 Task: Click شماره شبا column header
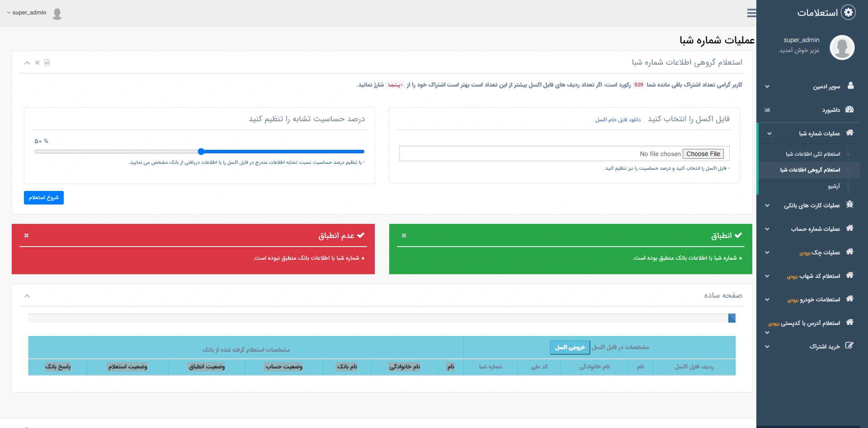click(491, 367)
